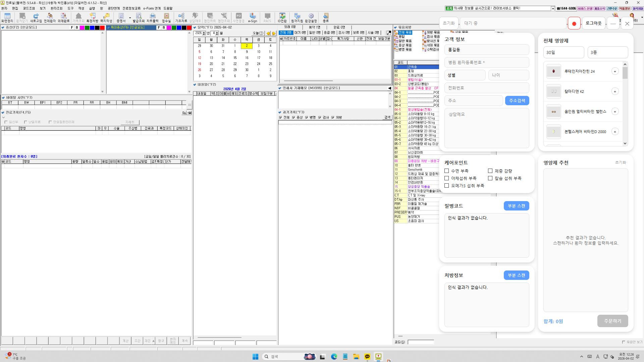Open the 증명서 dropdown arrow
Viewport: 644px width, 362px height.
[130, 18]
